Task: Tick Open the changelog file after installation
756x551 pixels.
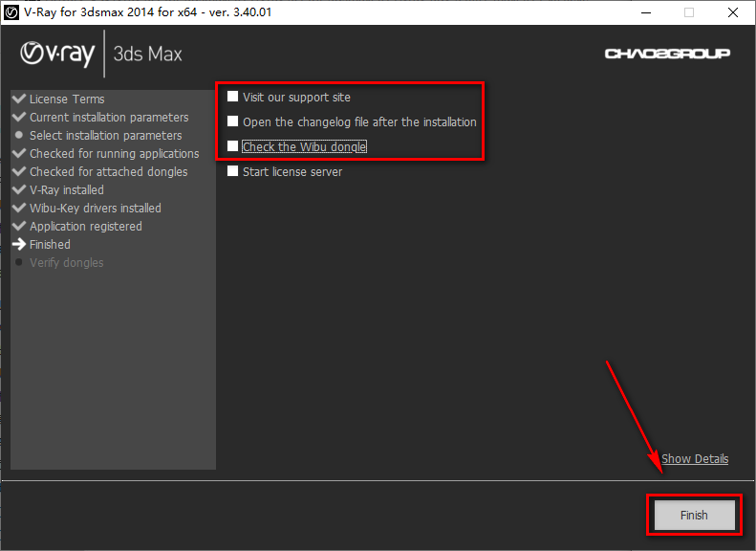Action: (x=232, y=121)
